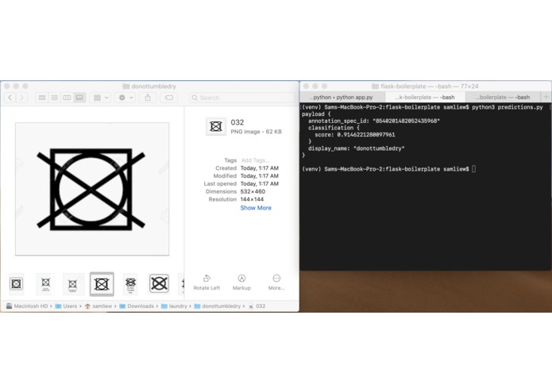Image resolution: width=552 pixels, height=392 pixels.
Task: Click the large preview of image 032
Action: [x=92, y=189]
